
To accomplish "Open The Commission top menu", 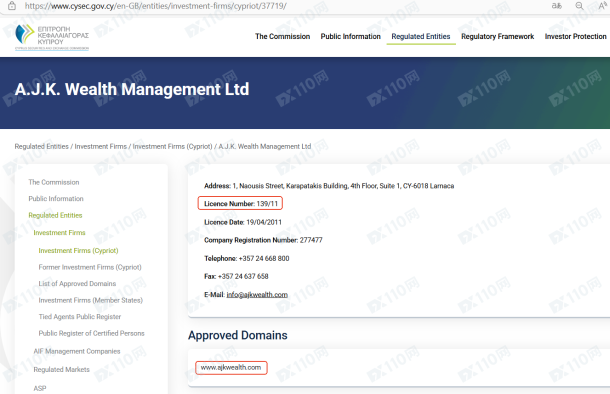I will 282,36.
